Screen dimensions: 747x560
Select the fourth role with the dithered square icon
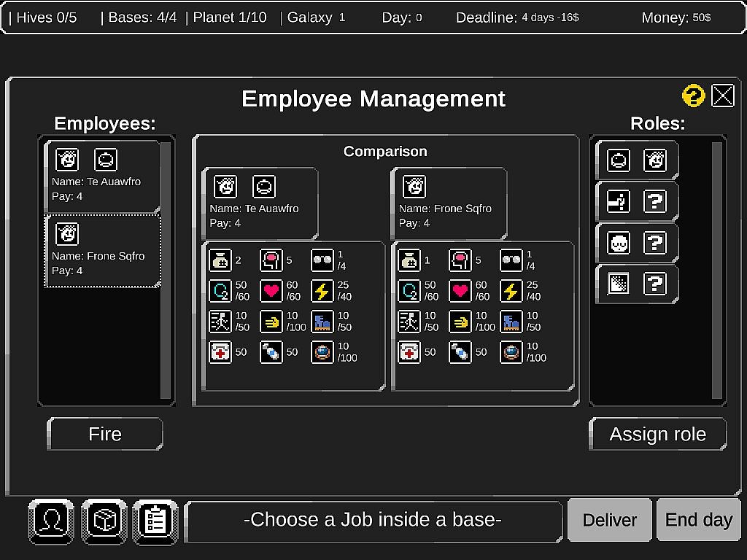click(x=637, y=284)
